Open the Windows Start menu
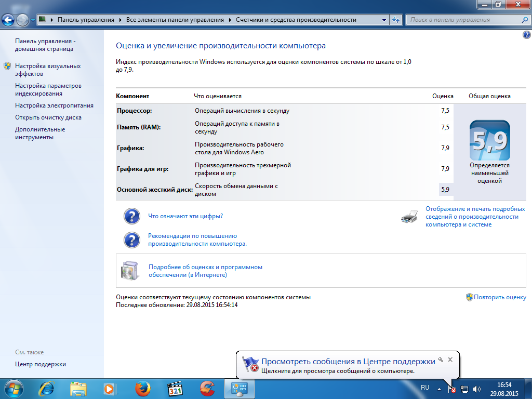The height and width of the screenshot is (399, 532). coord(14,389)
